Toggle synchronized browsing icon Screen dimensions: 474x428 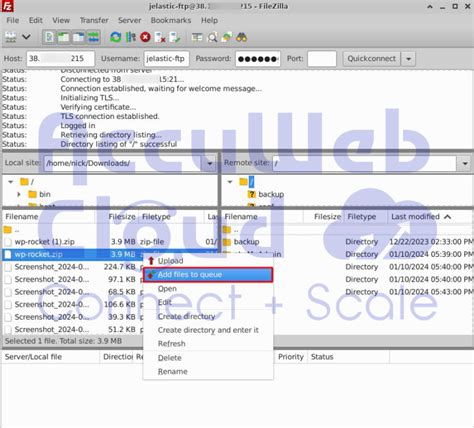pyautogui.click(x=227, y=37)
